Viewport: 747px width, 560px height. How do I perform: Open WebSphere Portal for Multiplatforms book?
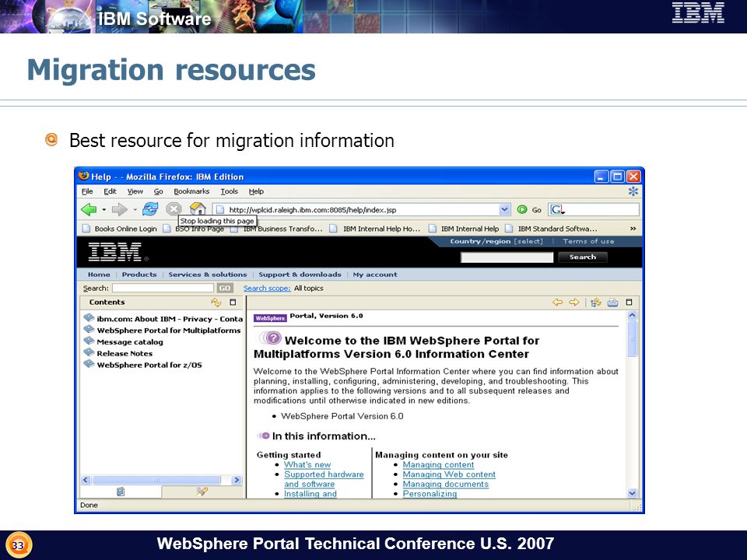tap(163, 330)
